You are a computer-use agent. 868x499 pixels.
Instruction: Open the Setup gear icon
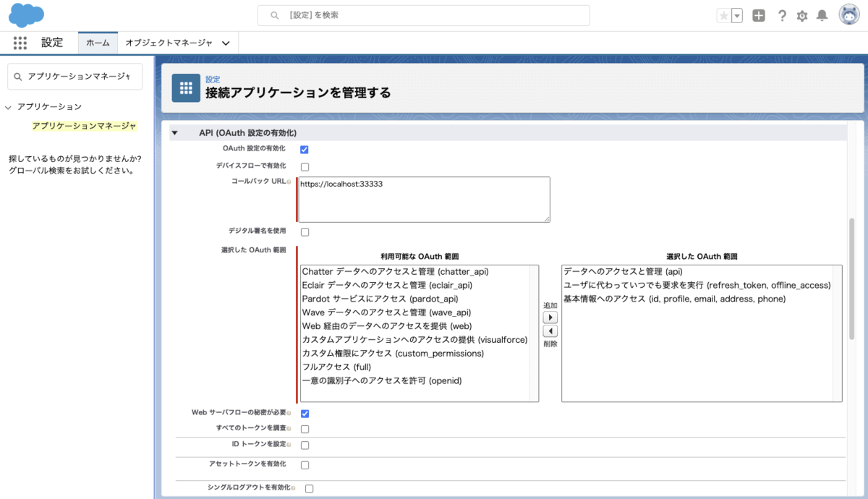tap(802, 14)
